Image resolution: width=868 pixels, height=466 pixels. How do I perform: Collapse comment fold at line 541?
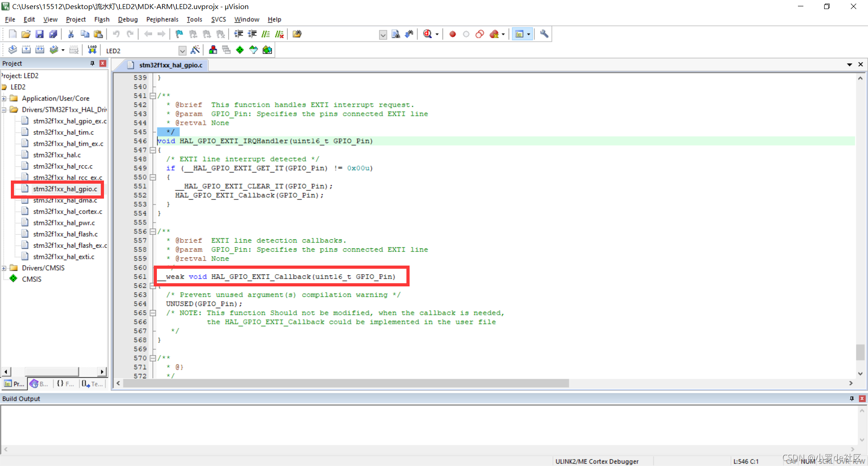[153, 96]
